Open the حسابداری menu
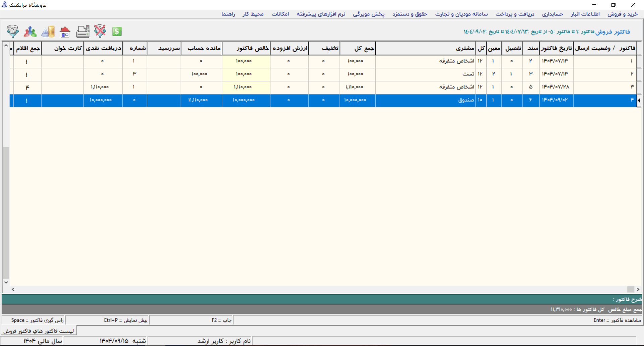The height and width of the screenshot is (346, 644). pyautogui.click(x=552, y=14)
